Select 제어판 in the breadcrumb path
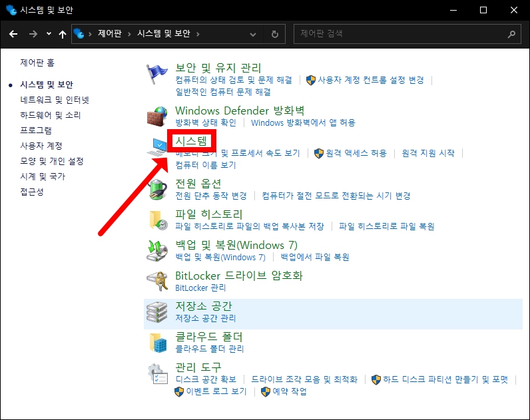This screenshot has width=530, height=420. click(x=109, y=33)
